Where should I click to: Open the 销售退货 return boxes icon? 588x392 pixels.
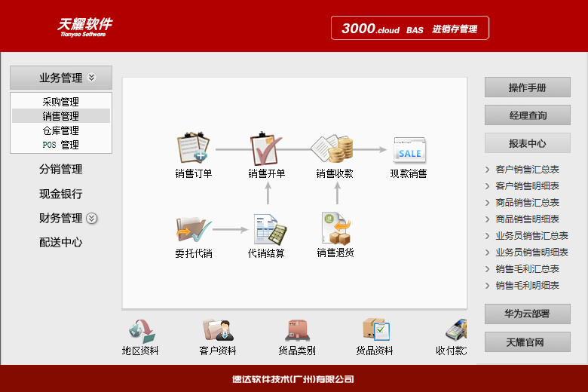click(x=336, y=228)
